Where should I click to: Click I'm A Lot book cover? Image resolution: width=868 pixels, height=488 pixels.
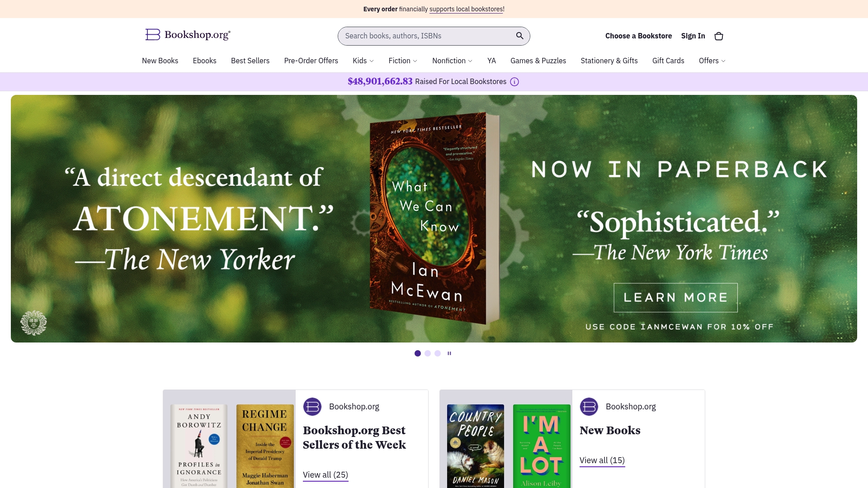[542, 446]
